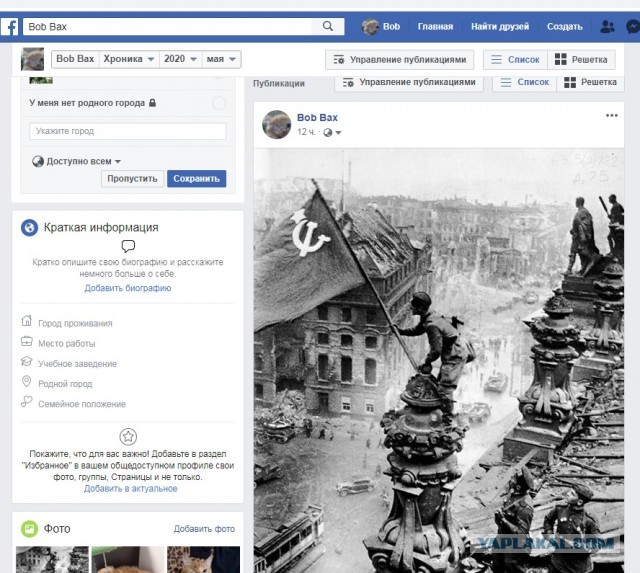Click the Bob profile name in top bar

click(391, 27)
